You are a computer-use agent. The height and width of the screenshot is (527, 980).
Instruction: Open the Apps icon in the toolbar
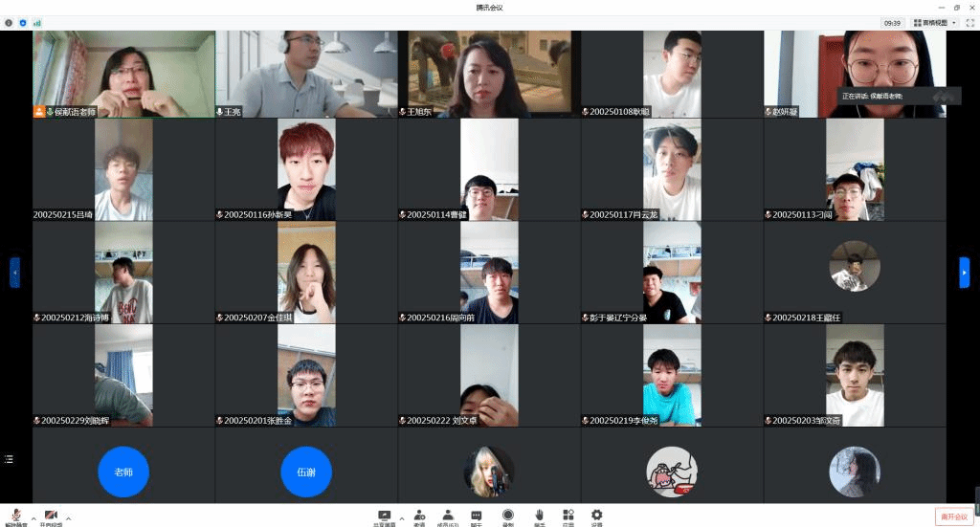point(568,516)
